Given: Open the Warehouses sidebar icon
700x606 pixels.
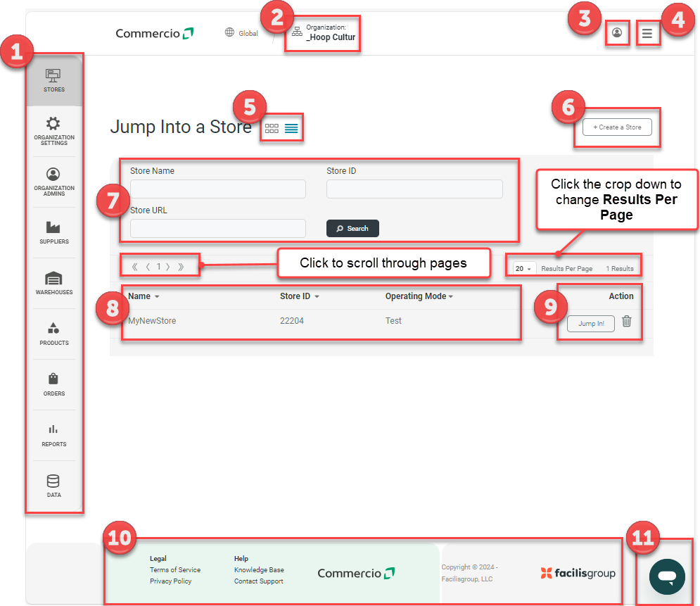Looking at the screenshot, I should coord(53,282).
